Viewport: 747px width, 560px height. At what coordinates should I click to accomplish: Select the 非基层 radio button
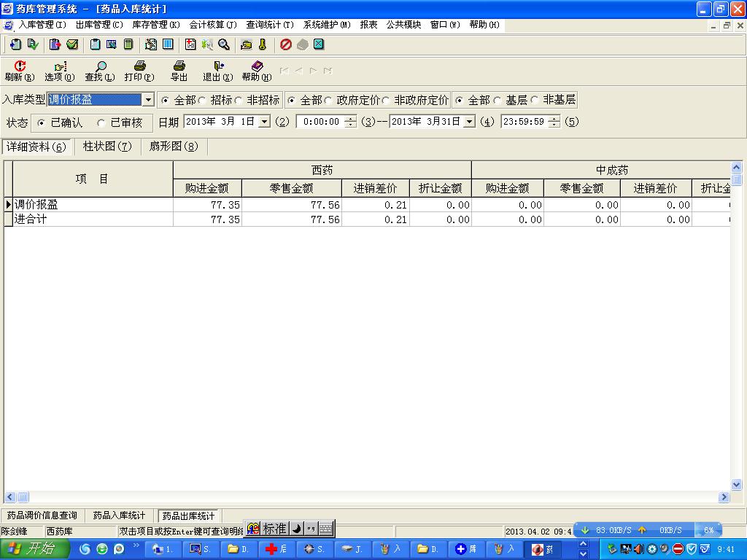(x=535, y=100)
